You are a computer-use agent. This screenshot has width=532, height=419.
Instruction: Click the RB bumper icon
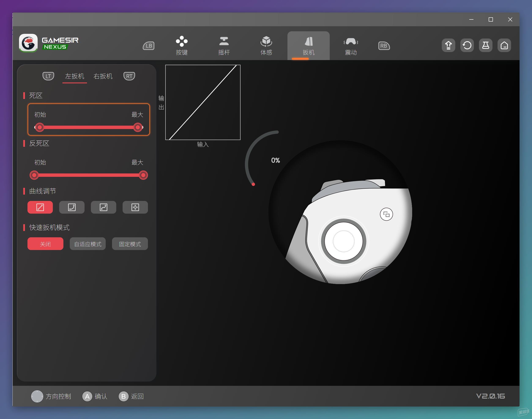[384, 46]
